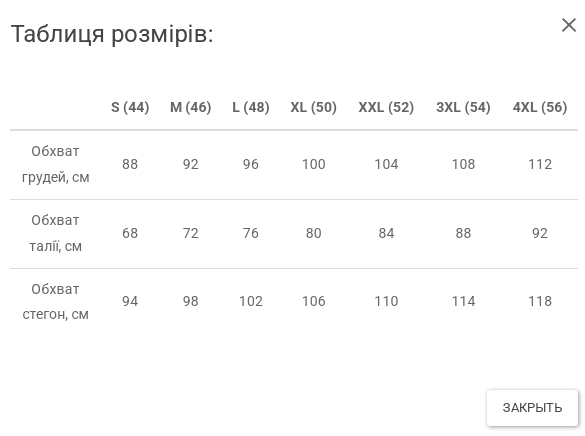585x436 pixels.
Task: Select the S (44) column header
Action: (130, 107)
